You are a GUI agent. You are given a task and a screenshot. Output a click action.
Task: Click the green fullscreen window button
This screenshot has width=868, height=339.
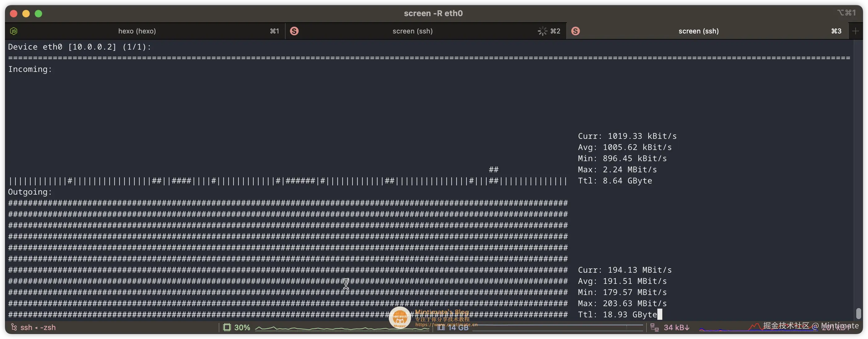38,13
